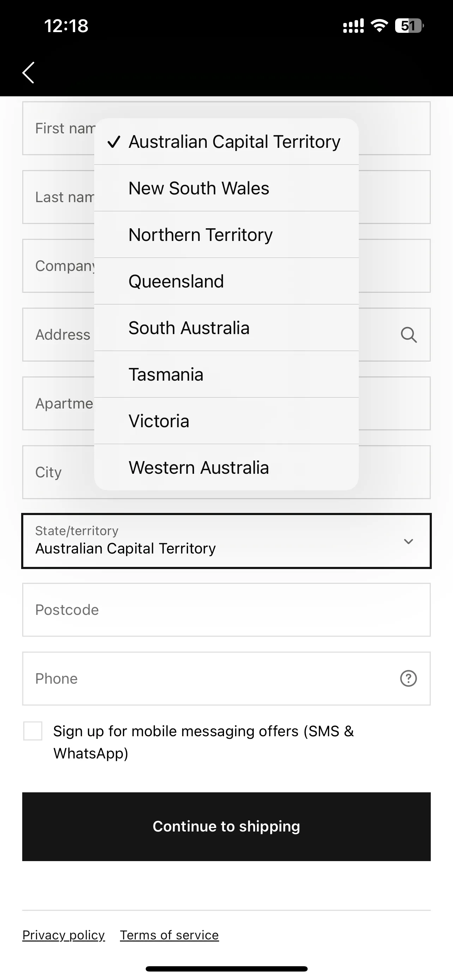Screen dimensions: 453x980
Task: Tap the battery status indicator
Action: (x=409, y=26)
